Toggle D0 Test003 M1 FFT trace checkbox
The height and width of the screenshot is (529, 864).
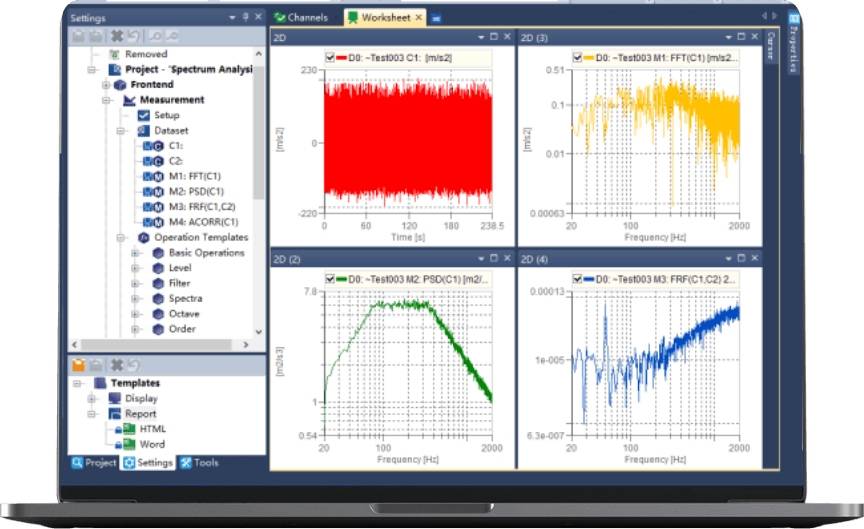(577, 57)
